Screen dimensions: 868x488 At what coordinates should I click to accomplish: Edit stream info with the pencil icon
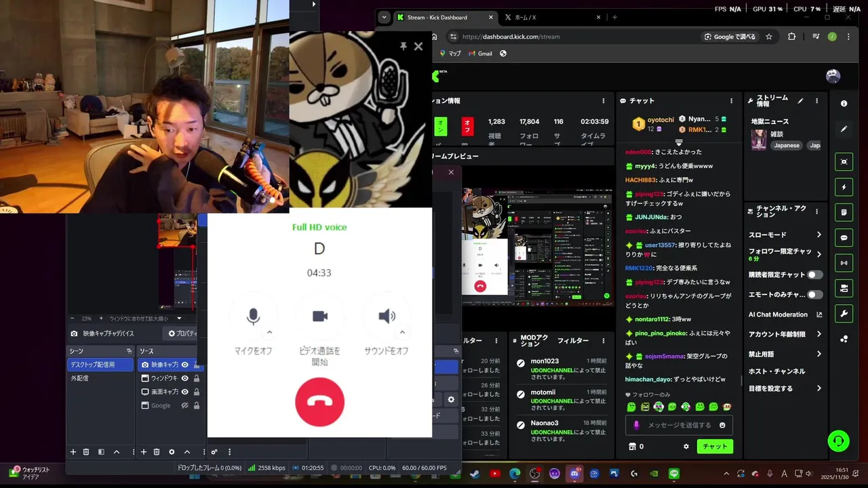click(801, 101)
